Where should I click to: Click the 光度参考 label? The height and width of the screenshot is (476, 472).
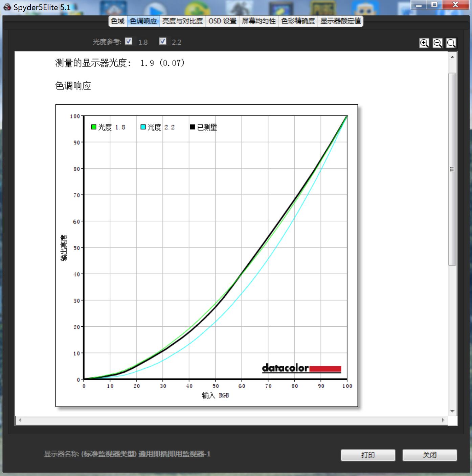pyautogui.click(x=107, y=42)
